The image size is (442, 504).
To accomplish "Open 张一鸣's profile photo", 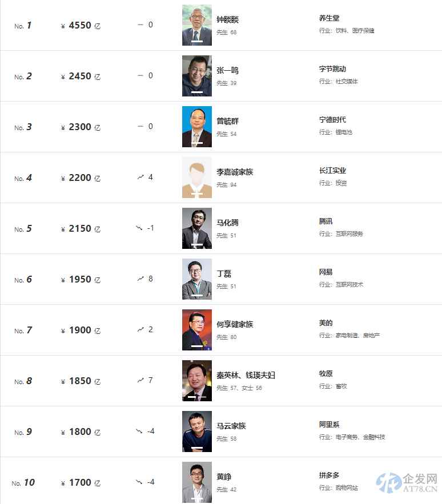I will 196,76.
